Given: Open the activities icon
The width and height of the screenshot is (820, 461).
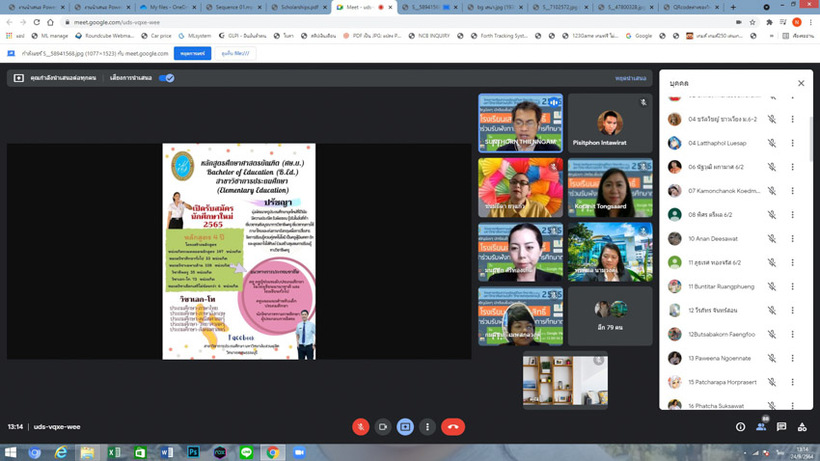Looking at the screenshot, I should point(802,427).
